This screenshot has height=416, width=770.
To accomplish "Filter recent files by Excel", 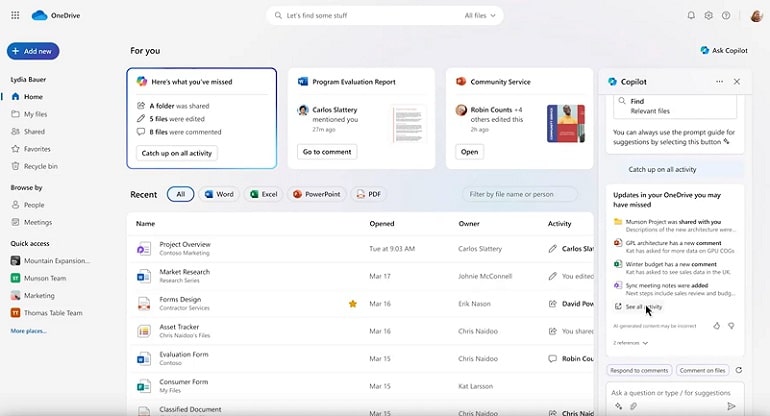I will click(264, 194).
